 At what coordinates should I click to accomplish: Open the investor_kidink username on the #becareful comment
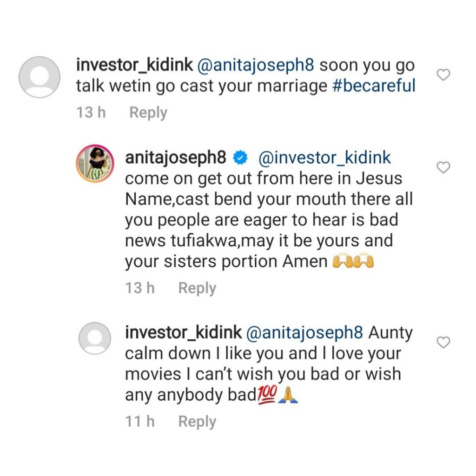click(x=134, y=66)
